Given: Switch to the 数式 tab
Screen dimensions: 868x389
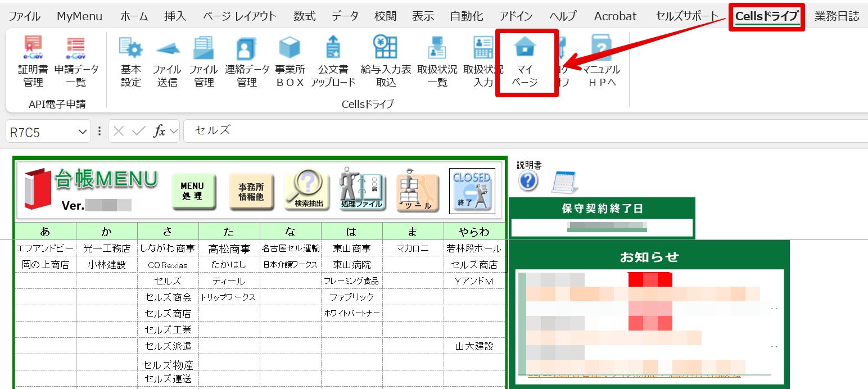Looking at the screenshot, I should (305, 16).
